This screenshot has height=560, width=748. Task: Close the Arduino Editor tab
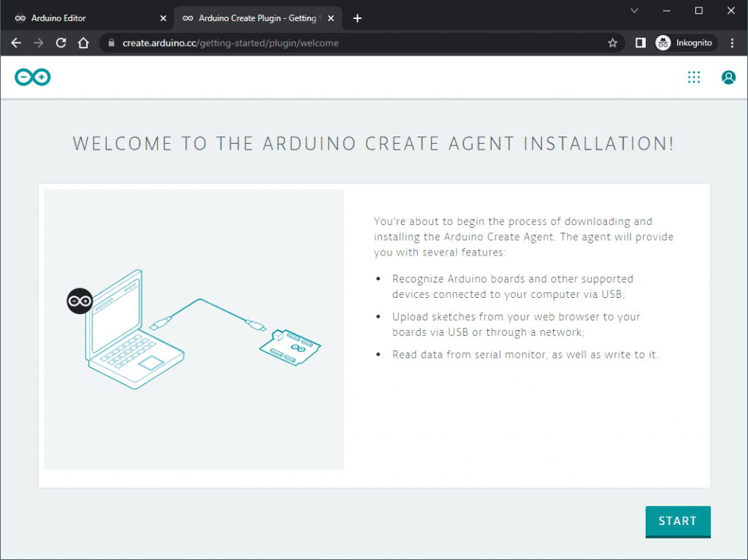point(163,18)
